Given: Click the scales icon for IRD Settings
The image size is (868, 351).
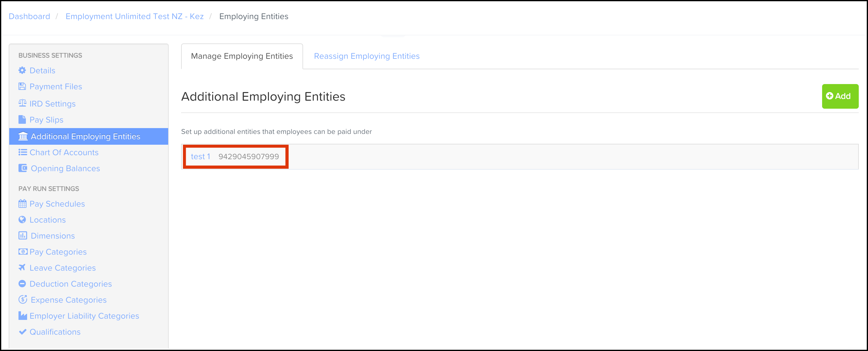Looking at the screenshot, I should point(22,103).
